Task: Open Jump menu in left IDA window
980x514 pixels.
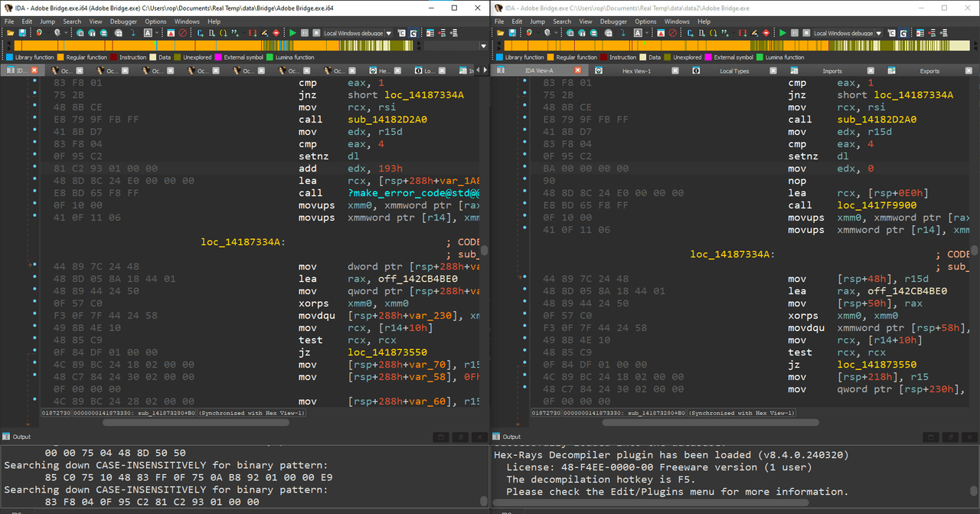Action: click(47, 21)
